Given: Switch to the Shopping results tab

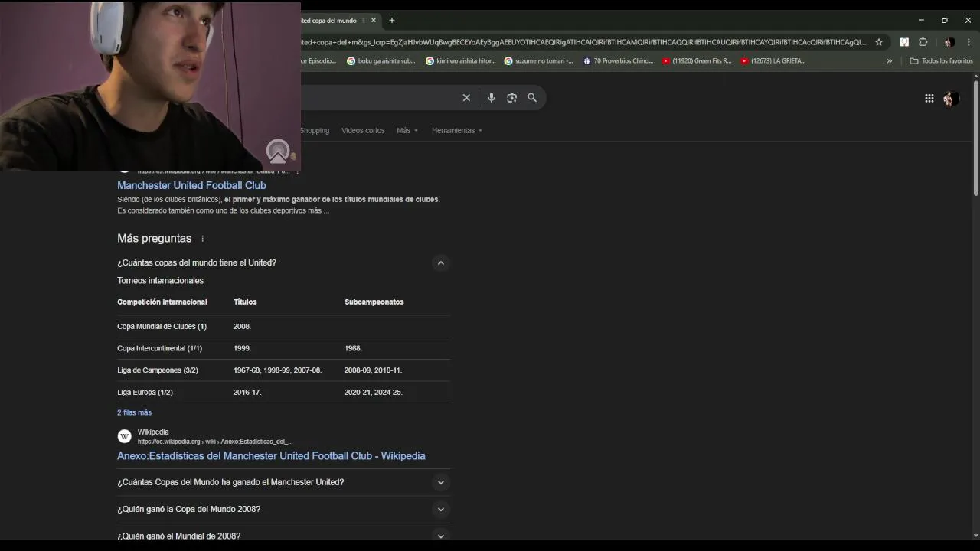Looking at the screenshot, I should 315,131.
